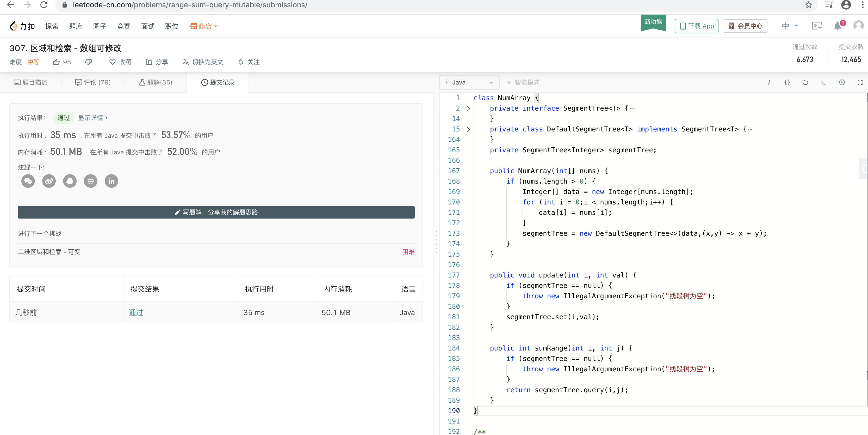868x435 pixels.
Task: Open browser media control icon
Action: click(829, 5)
